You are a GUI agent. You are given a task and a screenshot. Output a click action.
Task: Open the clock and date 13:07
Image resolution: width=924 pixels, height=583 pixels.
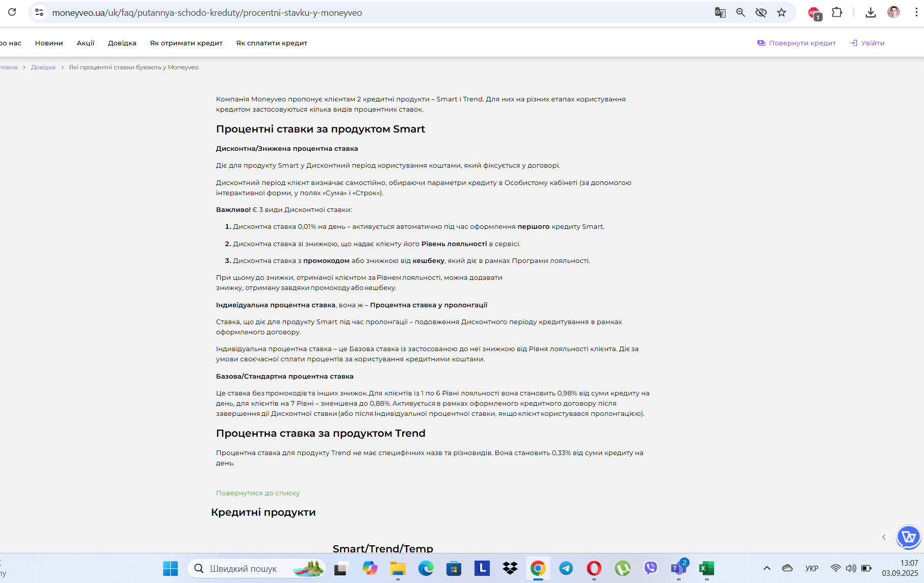(x=900, y=568)
